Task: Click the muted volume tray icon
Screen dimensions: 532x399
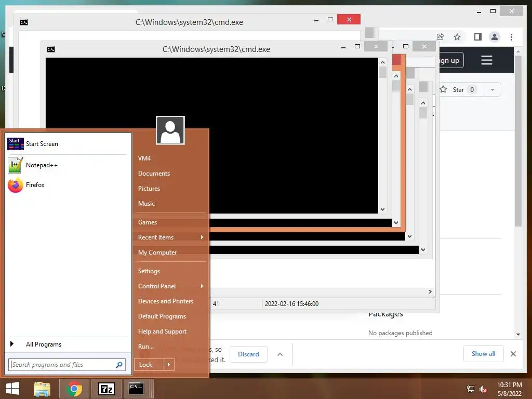Action: click(x=483, y=389)
